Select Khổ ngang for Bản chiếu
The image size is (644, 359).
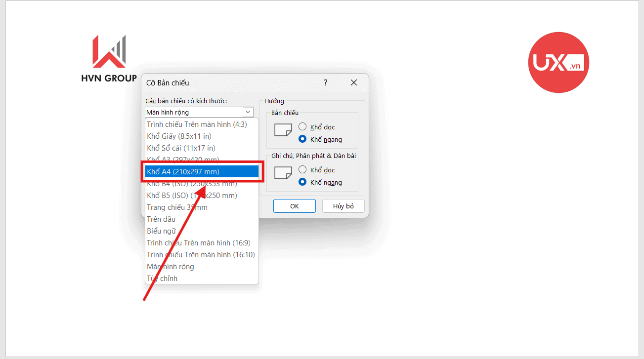click(302, 139)
